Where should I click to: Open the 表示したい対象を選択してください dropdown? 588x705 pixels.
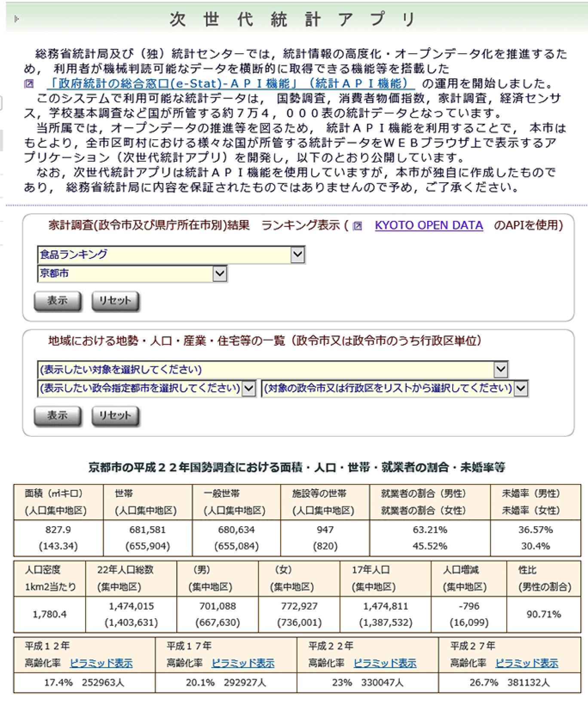[273, 369]
